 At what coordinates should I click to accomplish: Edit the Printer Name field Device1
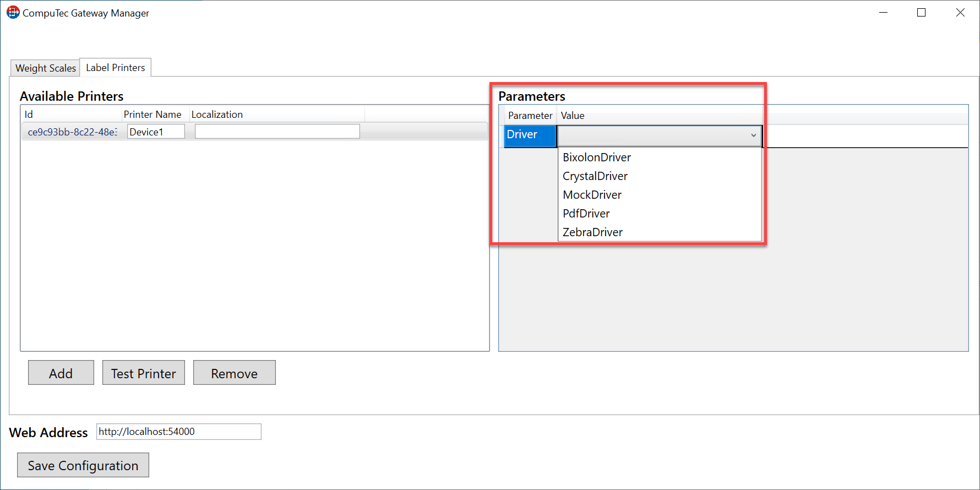point(156,132)
